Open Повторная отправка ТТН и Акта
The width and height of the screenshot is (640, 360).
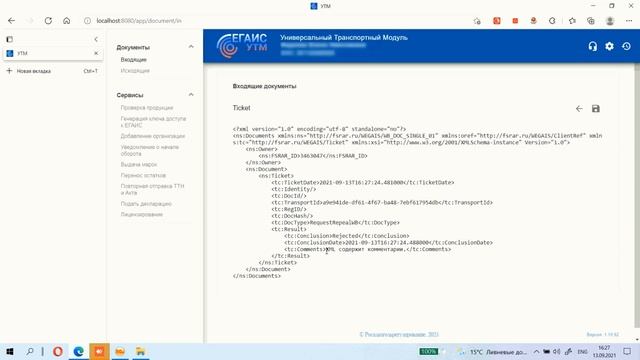tap(152, 189)
